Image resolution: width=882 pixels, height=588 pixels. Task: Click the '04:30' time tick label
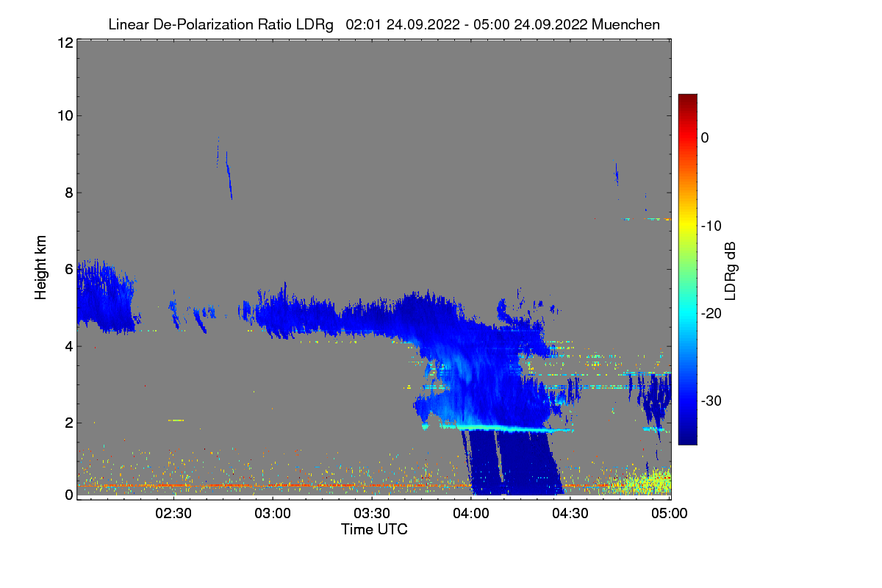tap(570, 514)
